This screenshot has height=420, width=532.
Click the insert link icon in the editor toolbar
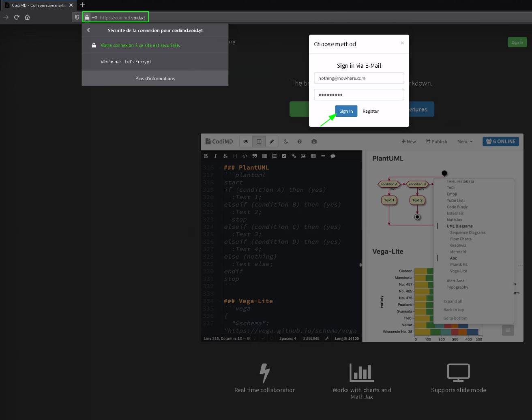coord(294,156)
